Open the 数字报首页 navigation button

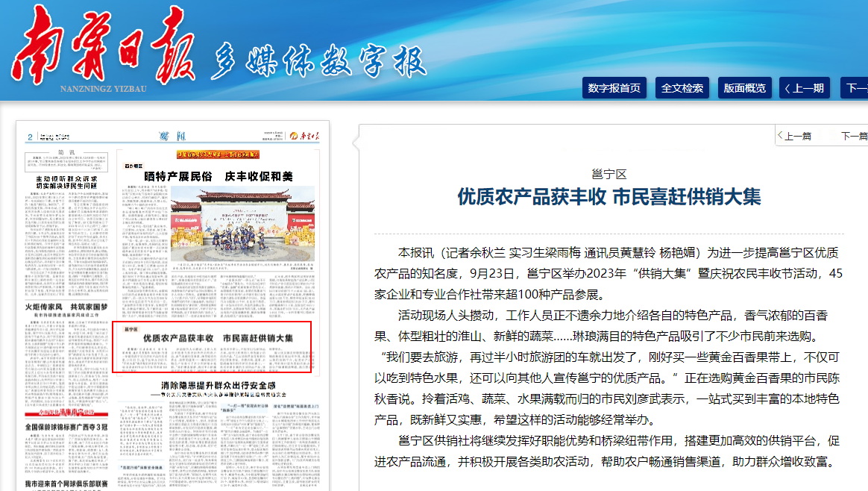coord(614,88)
